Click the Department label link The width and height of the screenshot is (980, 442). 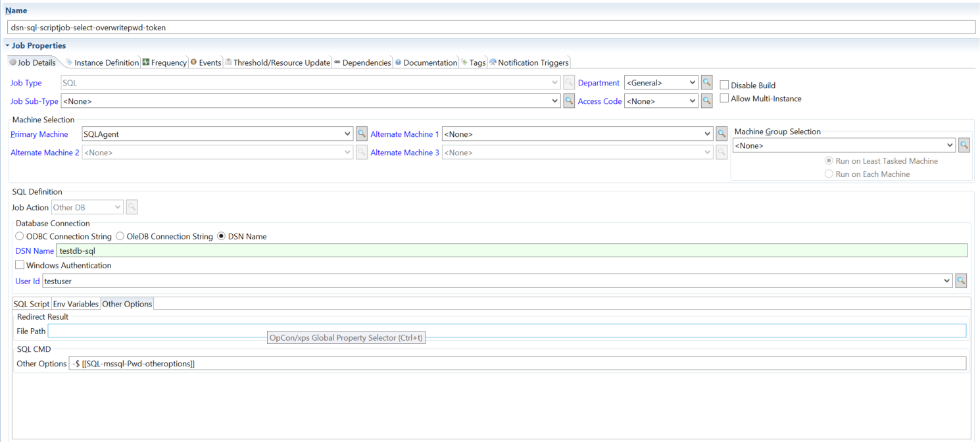(599, 83)
